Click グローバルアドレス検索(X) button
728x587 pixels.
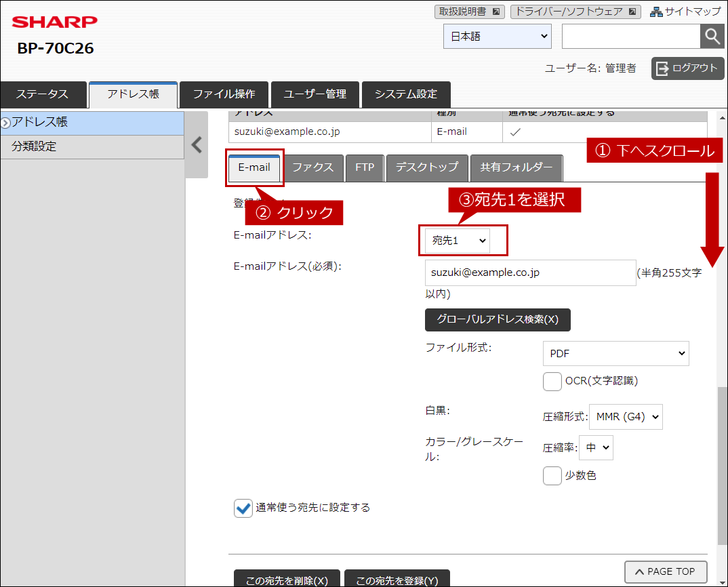pyautogui.click(x=498, y=319)
